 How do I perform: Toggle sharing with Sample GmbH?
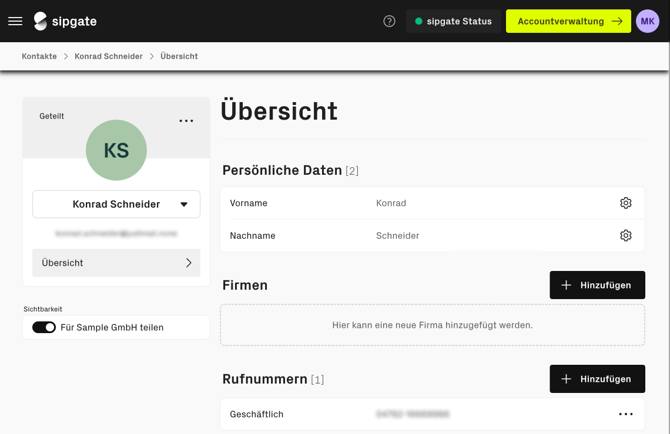point(44,327)
